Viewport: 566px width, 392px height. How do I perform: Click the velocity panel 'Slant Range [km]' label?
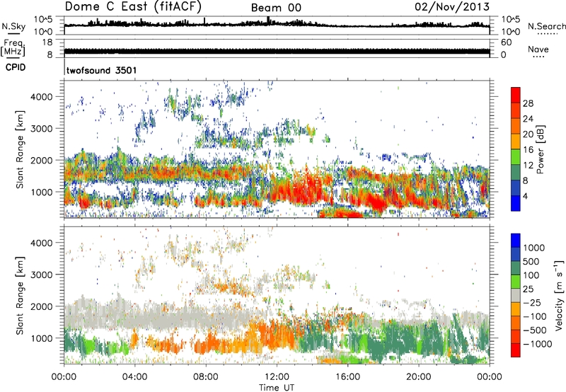[x=20, y=296]
